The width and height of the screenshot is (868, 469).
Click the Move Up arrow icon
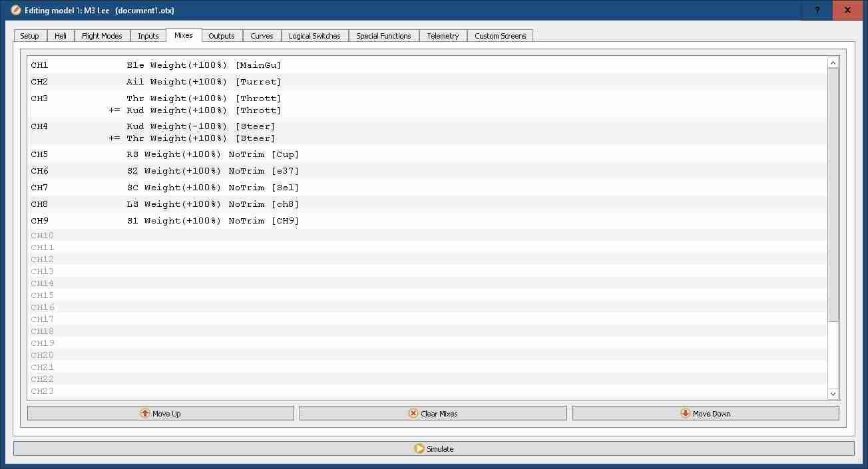(x=144, y=414)
